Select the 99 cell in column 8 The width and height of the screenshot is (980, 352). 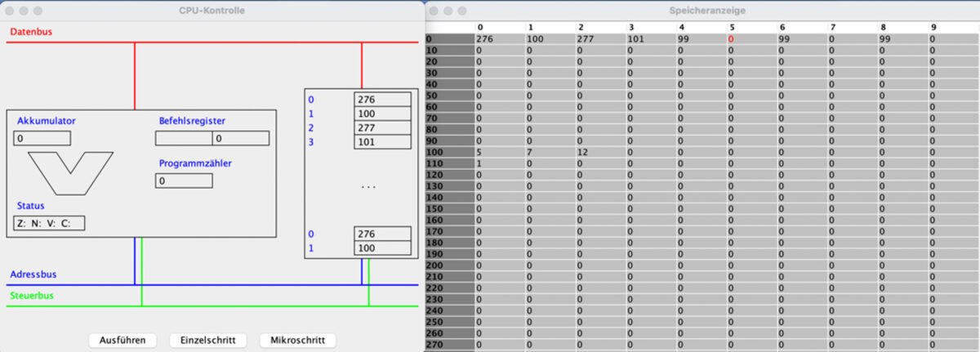tap(903, 38)
